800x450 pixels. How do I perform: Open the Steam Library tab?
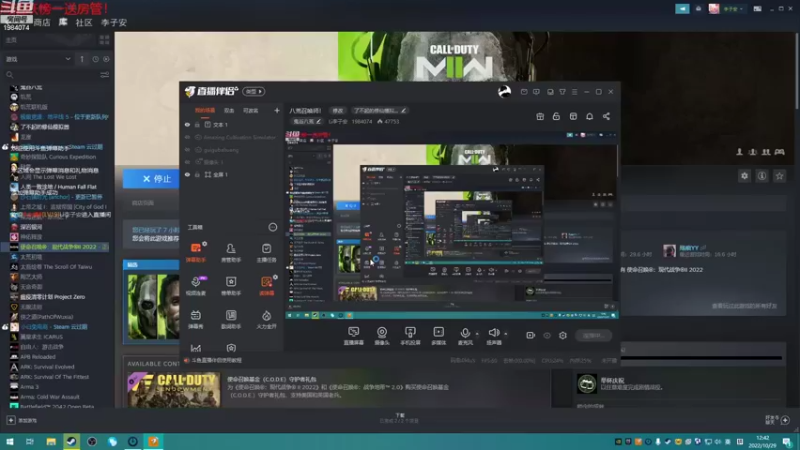pyautogui.click(x=63, y=22)
